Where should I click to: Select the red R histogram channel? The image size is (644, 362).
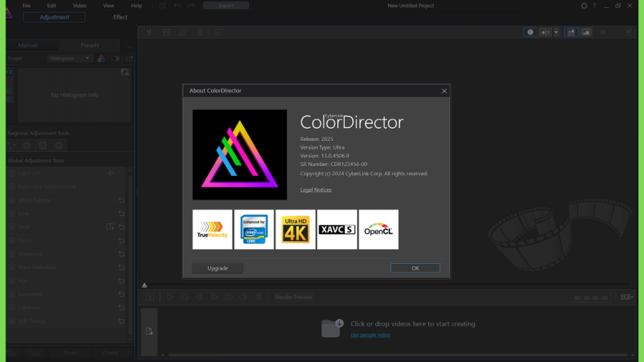[9, 81]
